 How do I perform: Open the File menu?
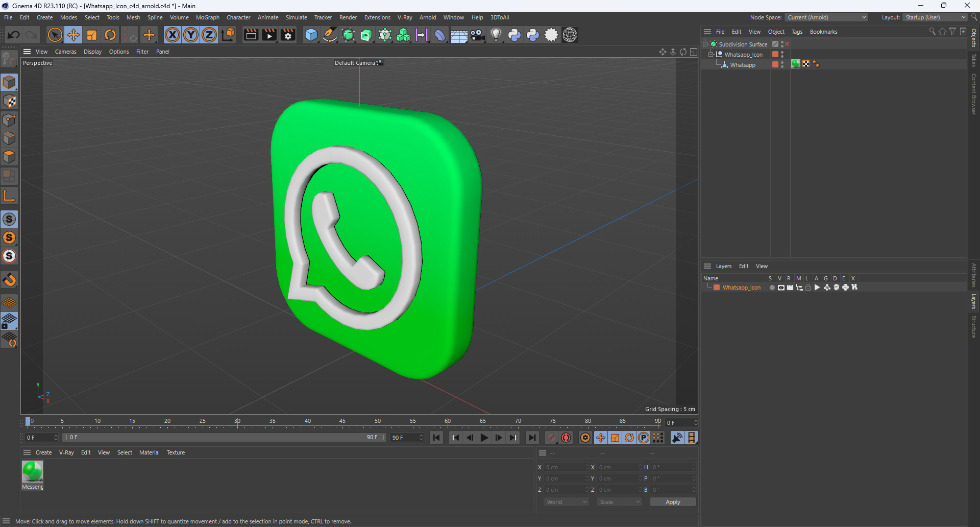click(x=8, y=17)
